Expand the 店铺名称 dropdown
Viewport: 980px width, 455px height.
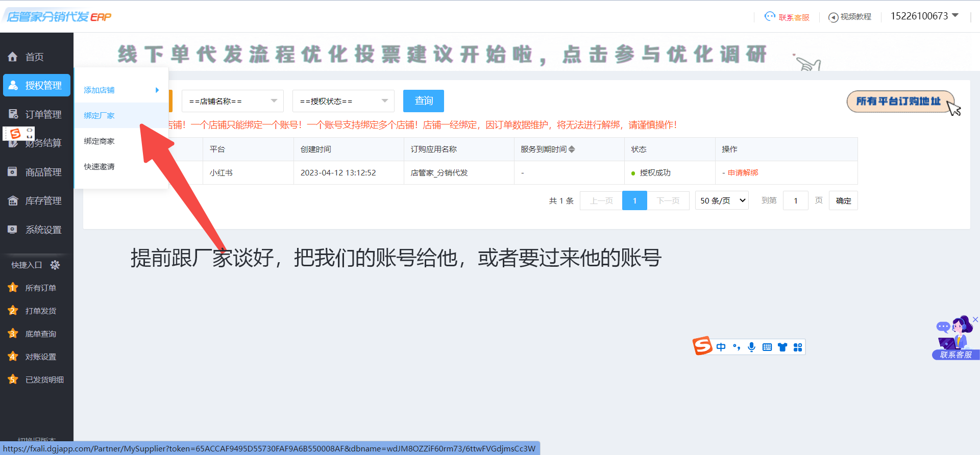(232, 101)
